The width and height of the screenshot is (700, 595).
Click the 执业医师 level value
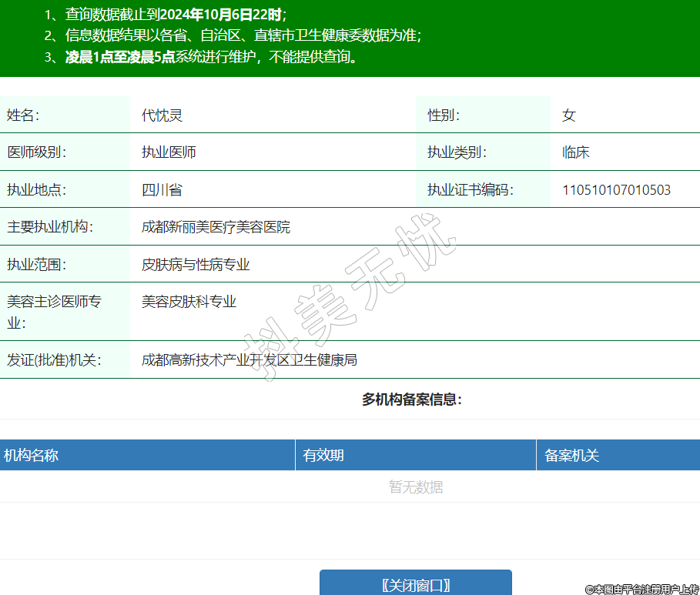tap(169, 152)
